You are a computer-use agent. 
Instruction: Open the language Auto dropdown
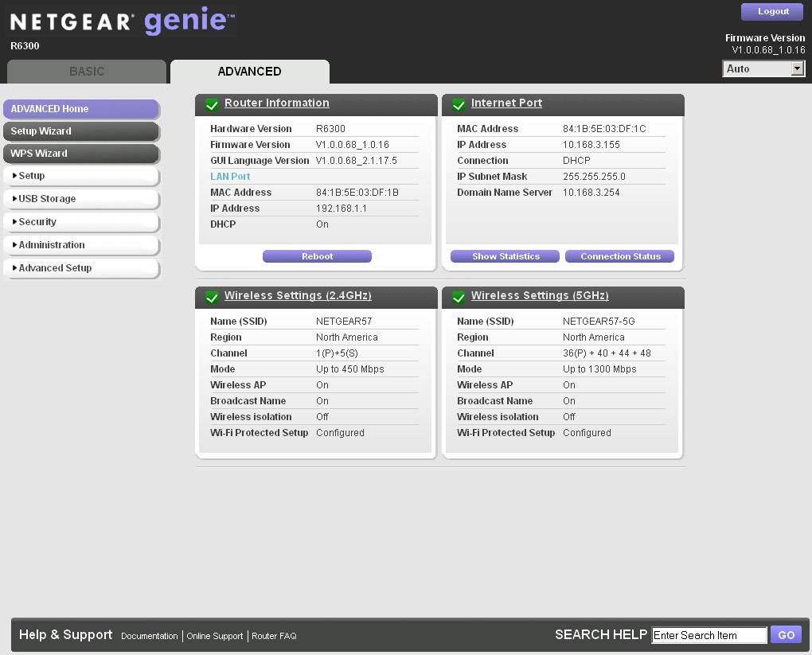(763, 68)
